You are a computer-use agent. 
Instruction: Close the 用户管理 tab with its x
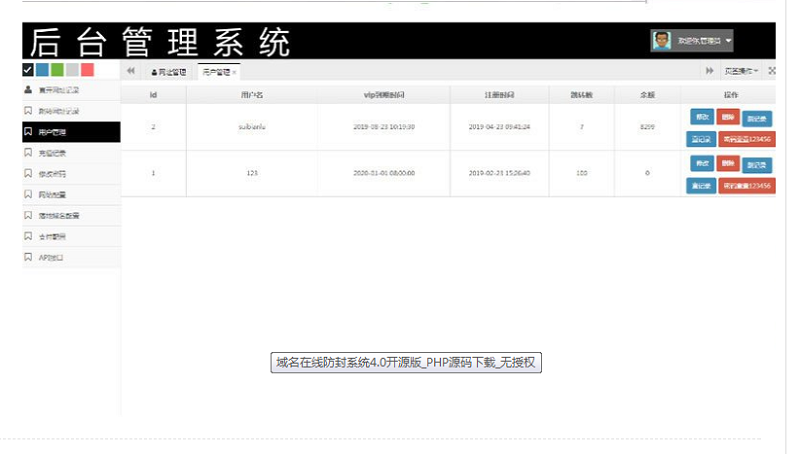235,72
